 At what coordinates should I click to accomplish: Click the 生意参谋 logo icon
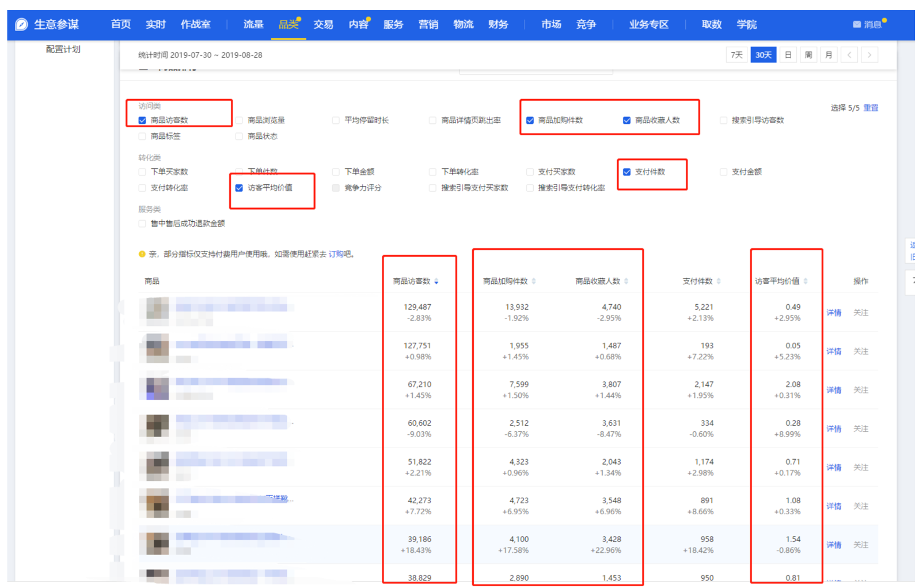click(x=21, y=24)
